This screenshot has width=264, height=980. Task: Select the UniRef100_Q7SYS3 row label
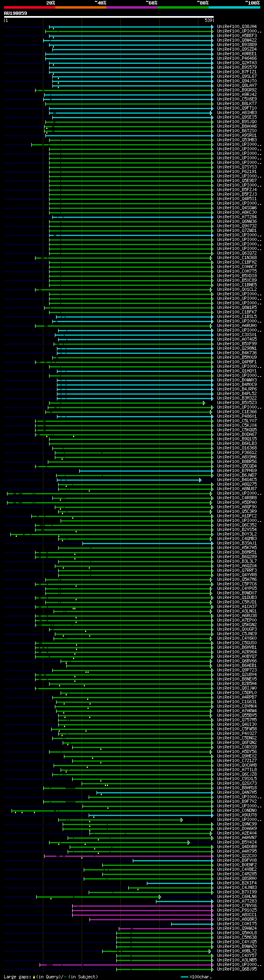click(237, 167)
